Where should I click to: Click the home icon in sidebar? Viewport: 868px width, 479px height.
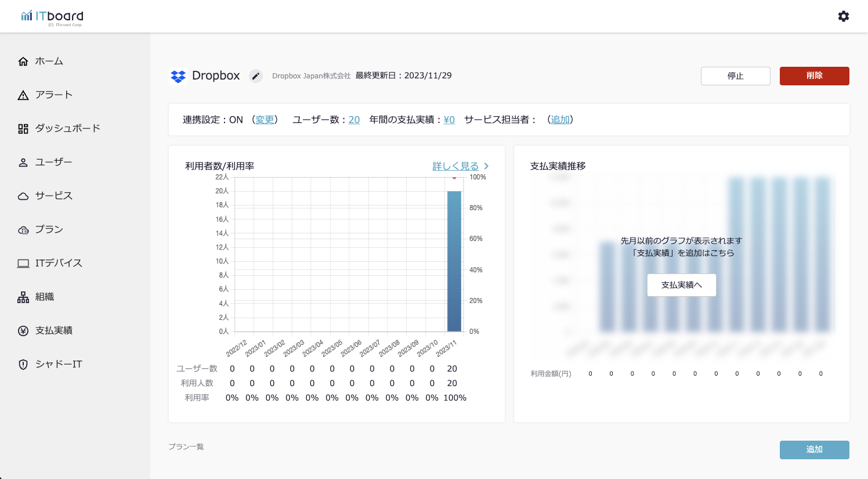(x=23, y=62)
